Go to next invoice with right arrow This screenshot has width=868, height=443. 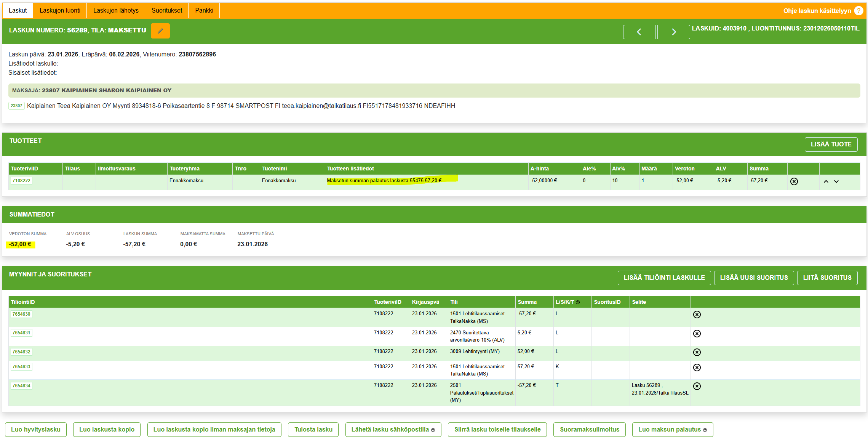(x=673, y=32)
